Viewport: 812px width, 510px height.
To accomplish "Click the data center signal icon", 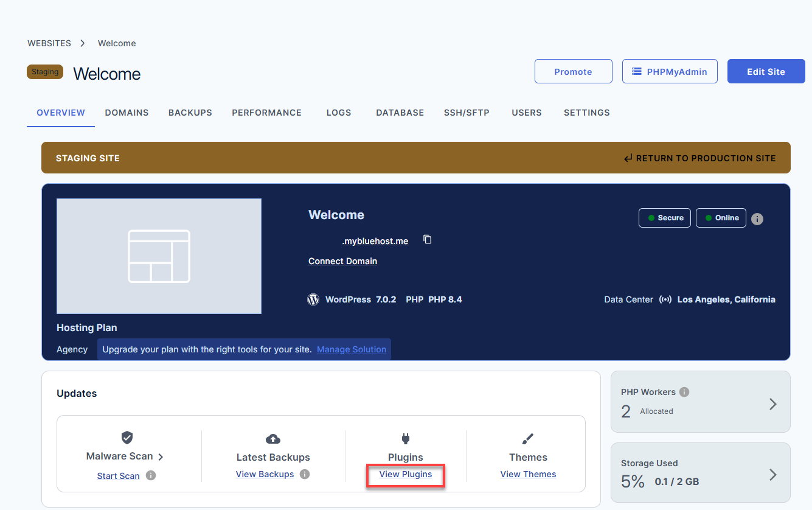I will (665, 299).
